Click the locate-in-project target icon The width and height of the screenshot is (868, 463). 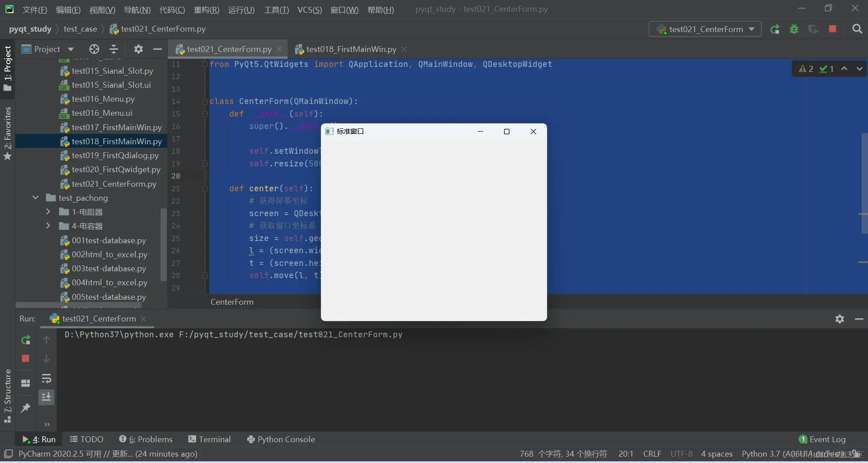(x=94, y=49)
